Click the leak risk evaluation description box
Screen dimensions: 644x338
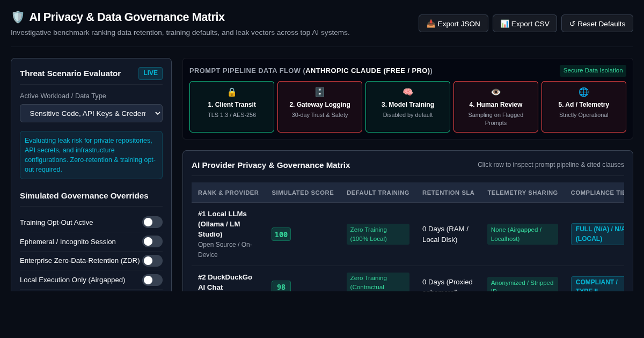click(91, 155)
